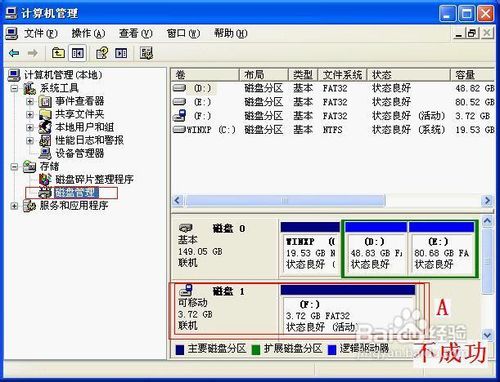Screen dimensions: 500x382
Task: Click the volume list scroll left arrow
Action: 177,200
